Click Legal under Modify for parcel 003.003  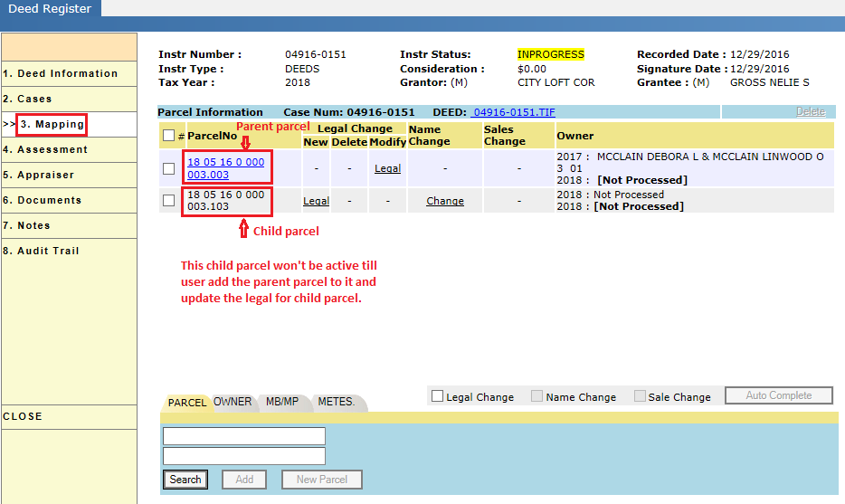point(387,168)
